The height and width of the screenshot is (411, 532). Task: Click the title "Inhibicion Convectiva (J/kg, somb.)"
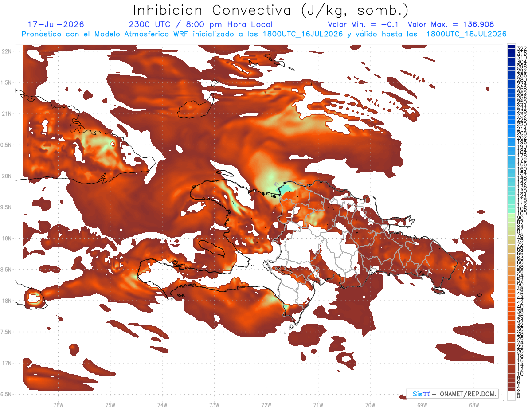(271, 11)
